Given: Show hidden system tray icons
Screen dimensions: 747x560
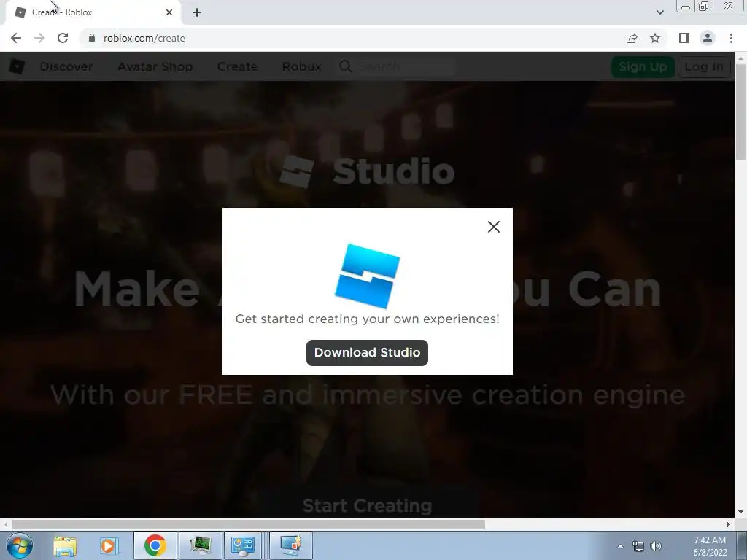Looking at the screenshot, I should [620, 546].
